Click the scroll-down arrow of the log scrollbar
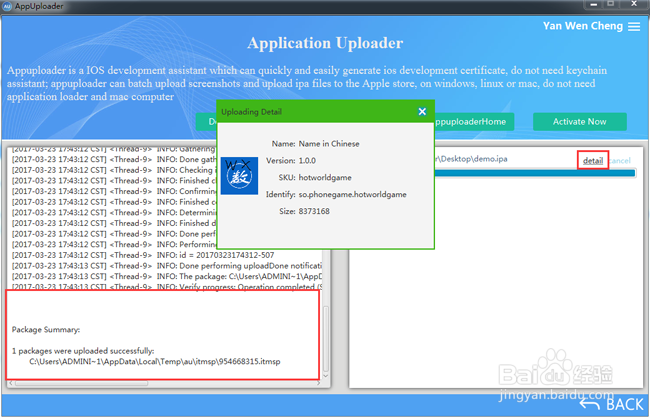 tap(326, 376)
